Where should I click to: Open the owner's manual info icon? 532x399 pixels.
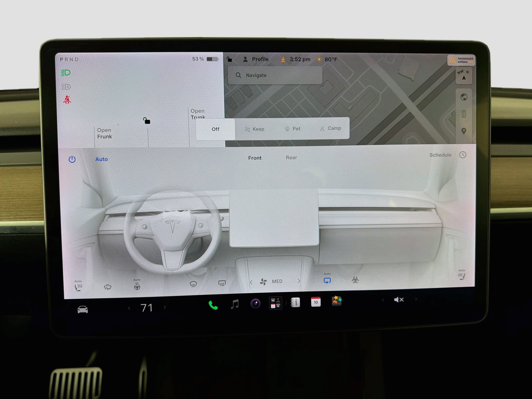(x=295, y=302)
